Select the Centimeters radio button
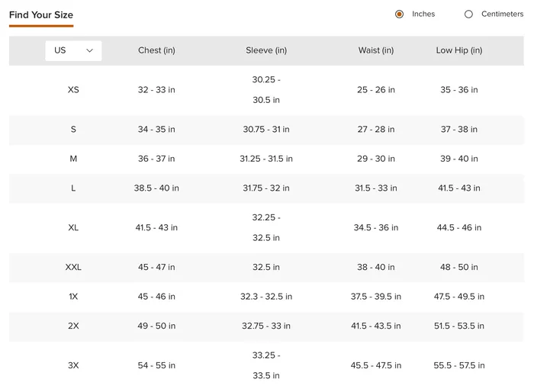Screen dimensions: 534x392 click(468, 14)
